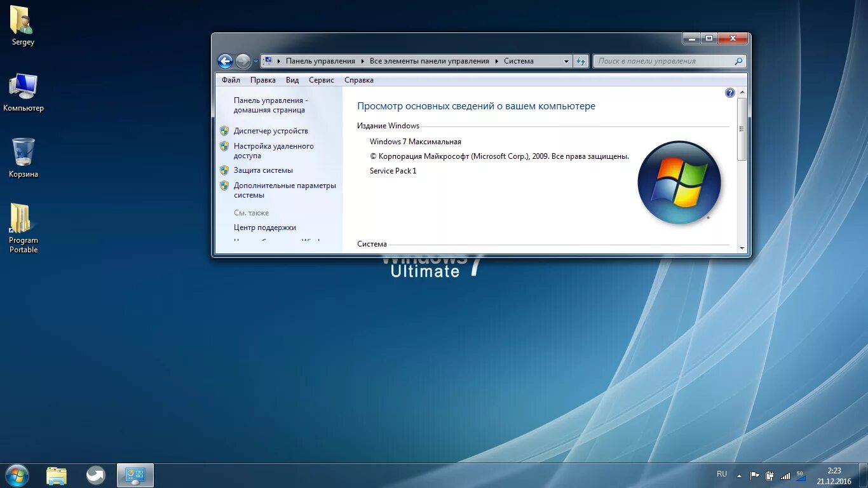This screenshot has width=868, height=488.
Task: Click Все элементы панели управления breadcrumb
Action: [430, 61]
